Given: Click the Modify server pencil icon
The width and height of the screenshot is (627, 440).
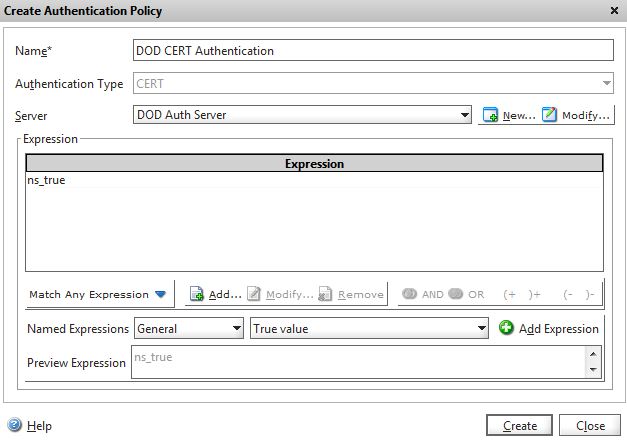Looking at the screenshot, I should 549,116.
